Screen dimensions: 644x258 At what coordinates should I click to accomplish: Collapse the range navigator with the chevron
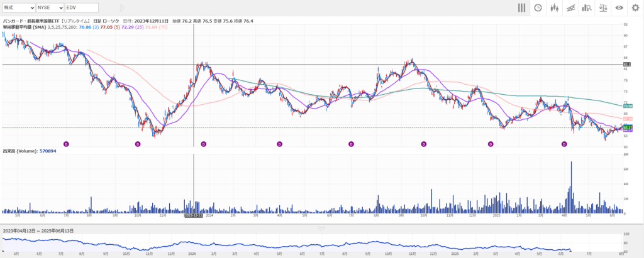click(x=321, y=228)
